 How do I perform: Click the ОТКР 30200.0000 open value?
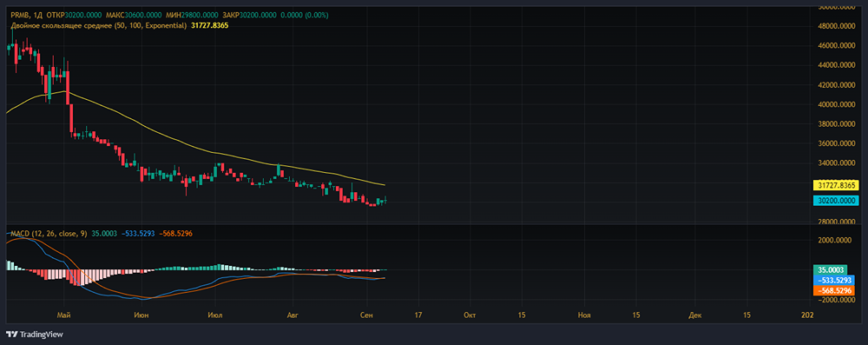pos(75,16)
